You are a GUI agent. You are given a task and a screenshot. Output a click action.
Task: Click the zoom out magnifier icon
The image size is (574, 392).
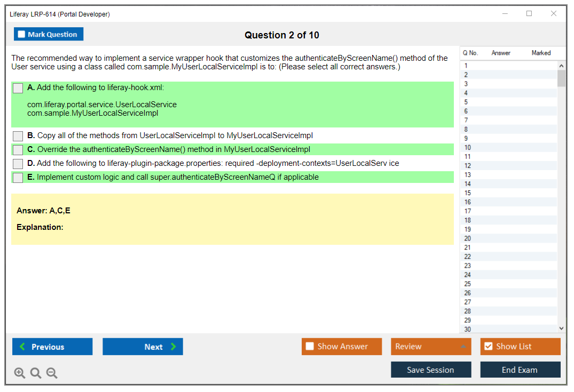52,373
